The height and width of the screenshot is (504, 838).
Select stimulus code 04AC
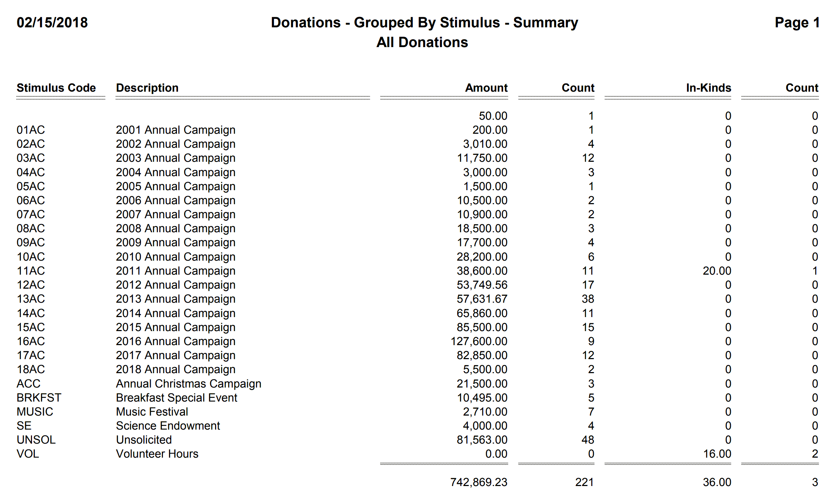pos(31,172)
